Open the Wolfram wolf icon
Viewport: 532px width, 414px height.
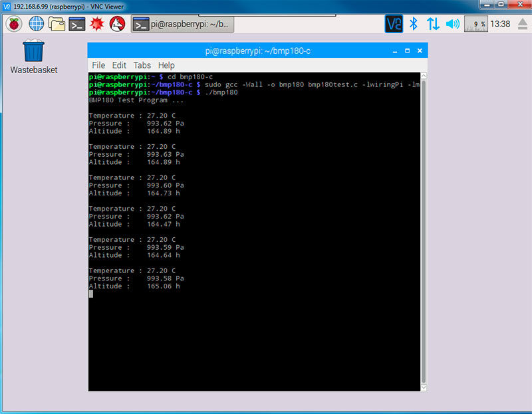pos(117,24)
